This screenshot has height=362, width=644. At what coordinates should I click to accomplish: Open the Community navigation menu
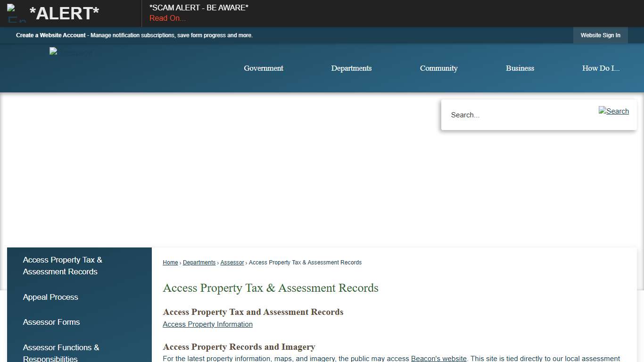[438, 68]
